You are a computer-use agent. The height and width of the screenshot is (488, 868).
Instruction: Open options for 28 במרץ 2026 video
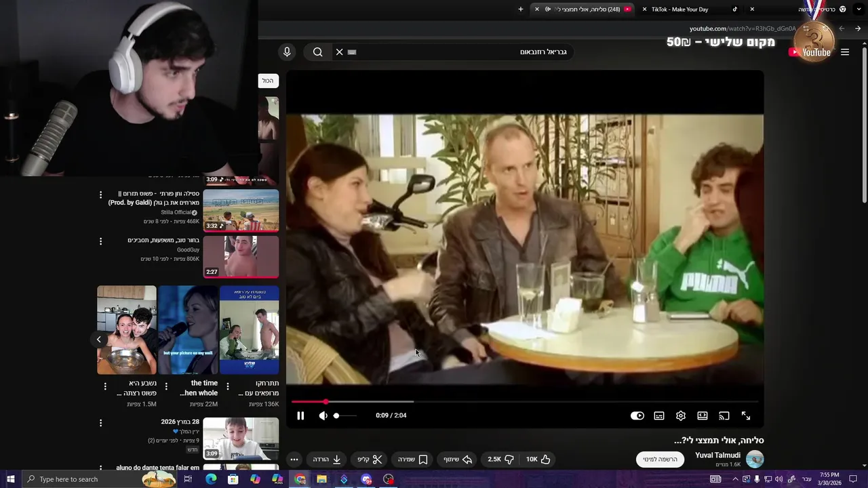(x=100, y=423)
